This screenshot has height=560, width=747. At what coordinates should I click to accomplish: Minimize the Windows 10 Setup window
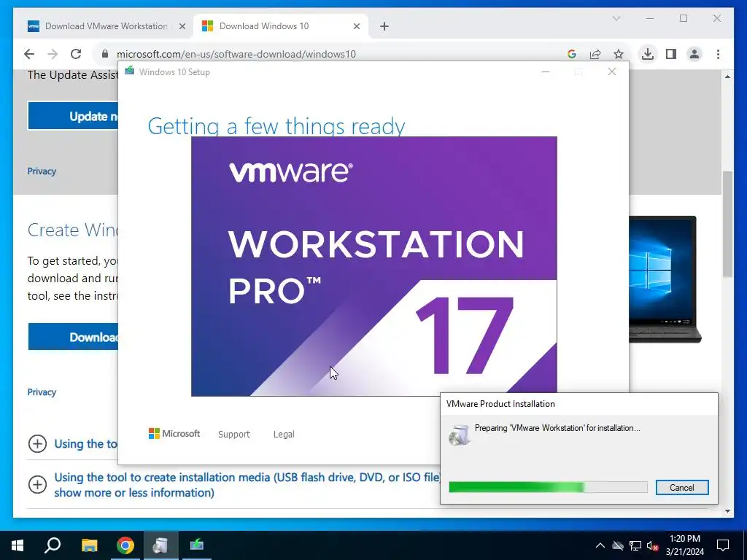(x=546, y=71)
